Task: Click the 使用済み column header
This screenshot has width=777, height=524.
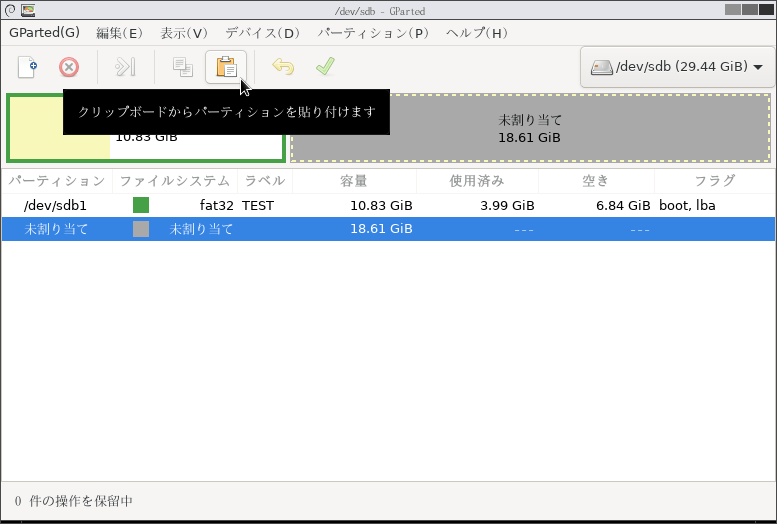Action: click(x=477, y=181)
